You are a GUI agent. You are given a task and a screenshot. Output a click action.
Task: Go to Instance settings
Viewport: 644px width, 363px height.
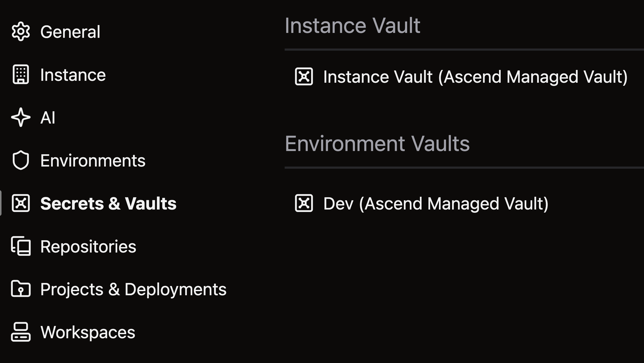(73, 75)
